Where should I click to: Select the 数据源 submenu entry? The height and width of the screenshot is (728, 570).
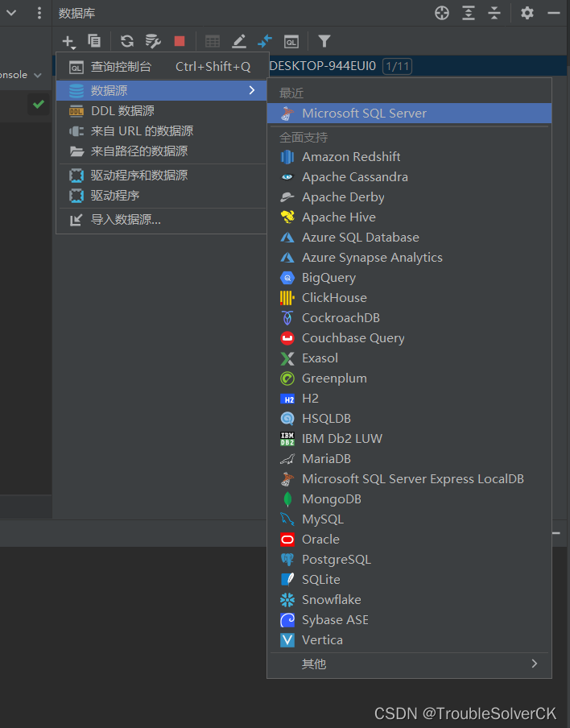pyautogui.click(x=160, y=90)
